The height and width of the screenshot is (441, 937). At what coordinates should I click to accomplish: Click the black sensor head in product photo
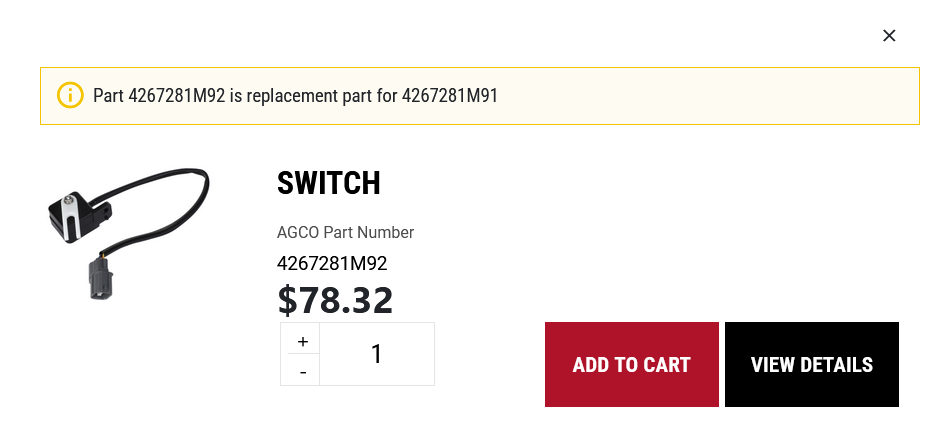pos(74,213)
